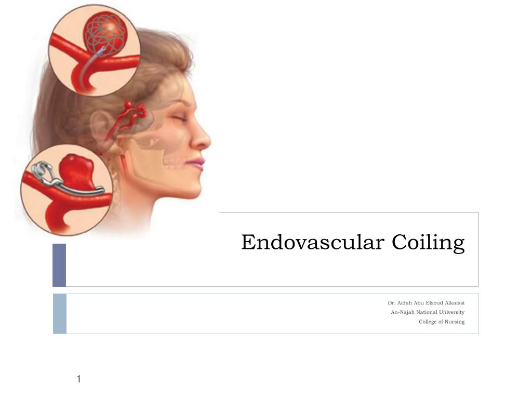This screenshot has height=399, width=532.
Task: Click the Endovascular Coiling title text
Action: click(x=353, y=243)
